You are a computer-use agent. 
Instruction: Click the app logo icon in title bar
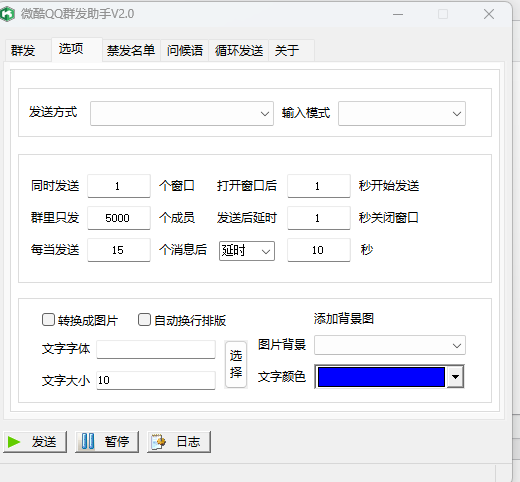point(8,14)
